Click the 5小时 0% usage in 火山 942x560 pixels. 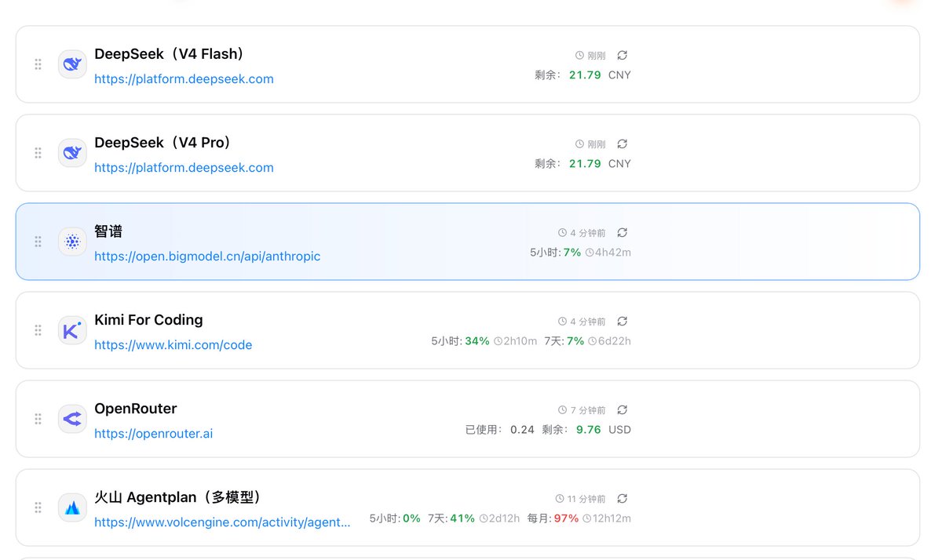396,518
